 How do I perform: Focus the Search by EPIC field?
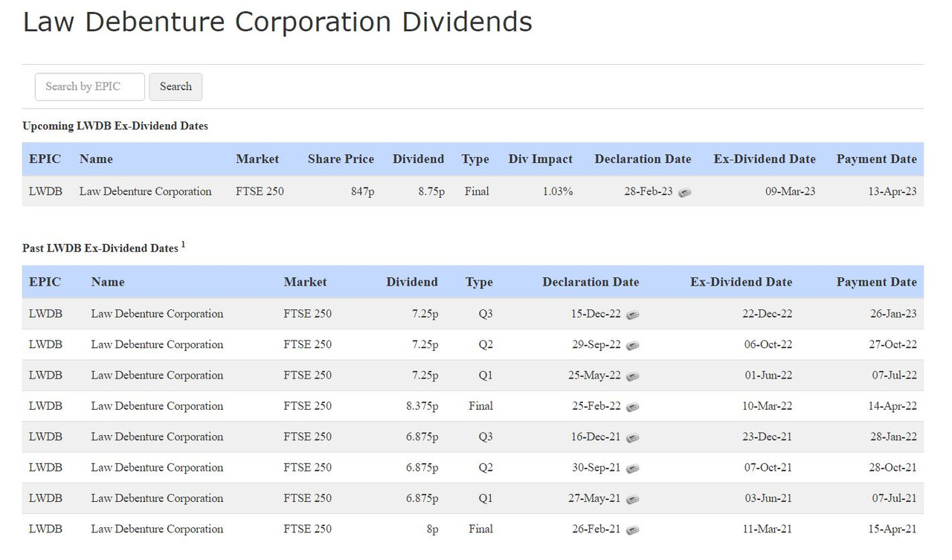tap(90, 86)
